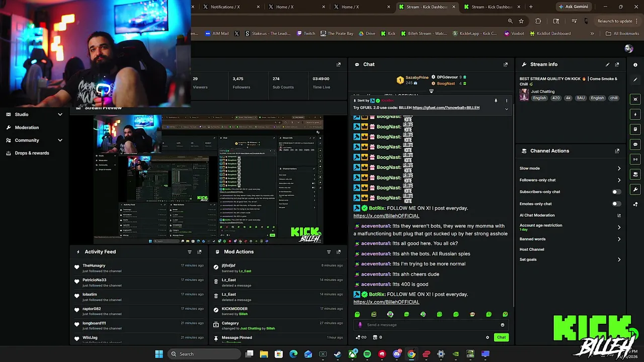Pop out the Stream info panel
This screenshot has width=644, height=362.
[617, 64]
